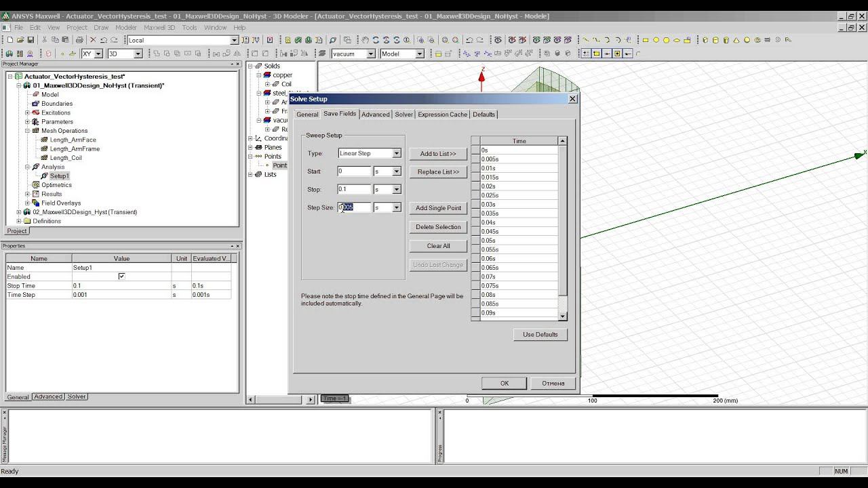Click the Copy toolbar icon
The width and height of the screenshot is (868, 488).
coord(55,40)
